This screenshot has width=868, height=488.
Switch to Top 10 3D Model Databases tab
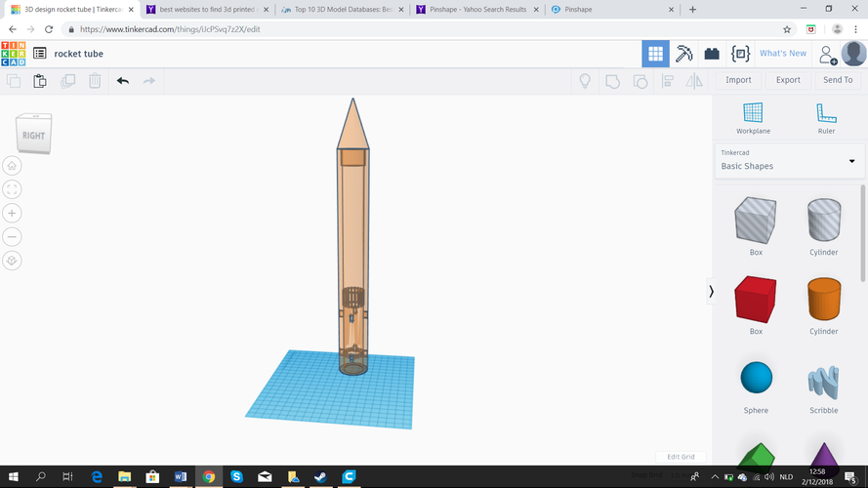click(x=343, y=10)
